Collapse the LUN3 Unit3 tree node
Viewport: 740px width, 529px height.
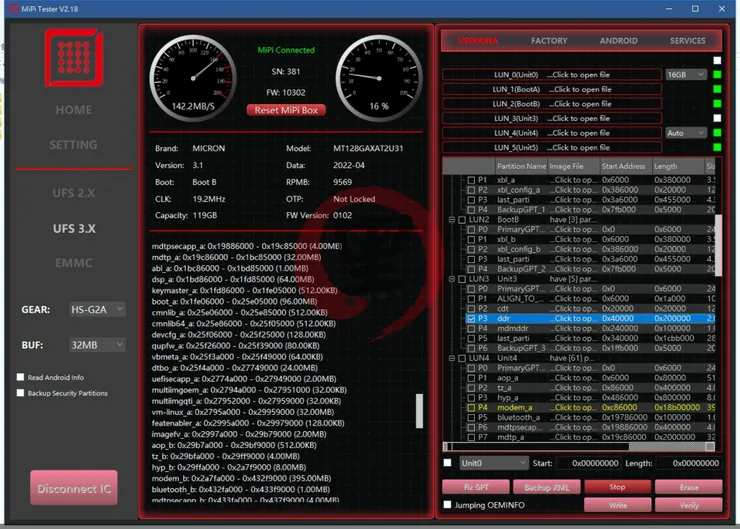point(452,279)
